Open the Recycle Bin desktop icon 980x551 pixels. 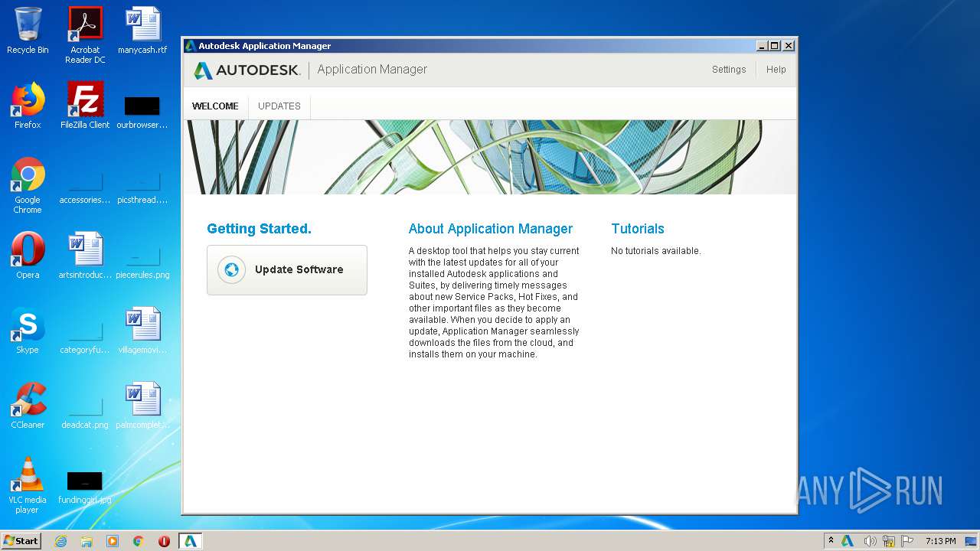coord(28,31)
